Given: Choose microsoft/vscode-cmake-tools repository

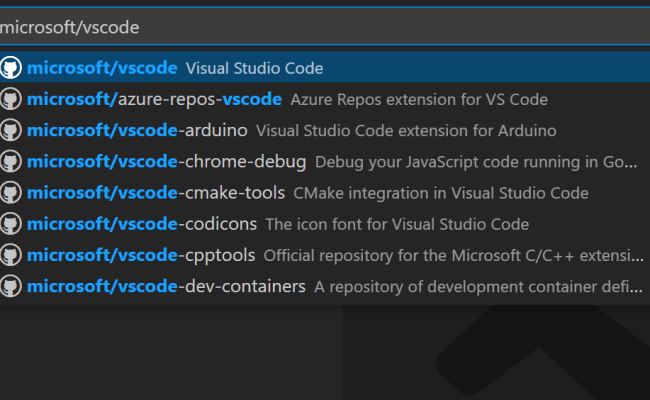Looking at the screenshot, I should pos(156,193).
